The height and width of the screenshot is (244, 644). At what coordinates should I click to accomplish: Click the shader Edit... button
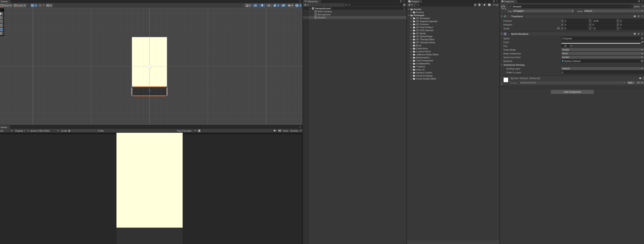point(630,83)
